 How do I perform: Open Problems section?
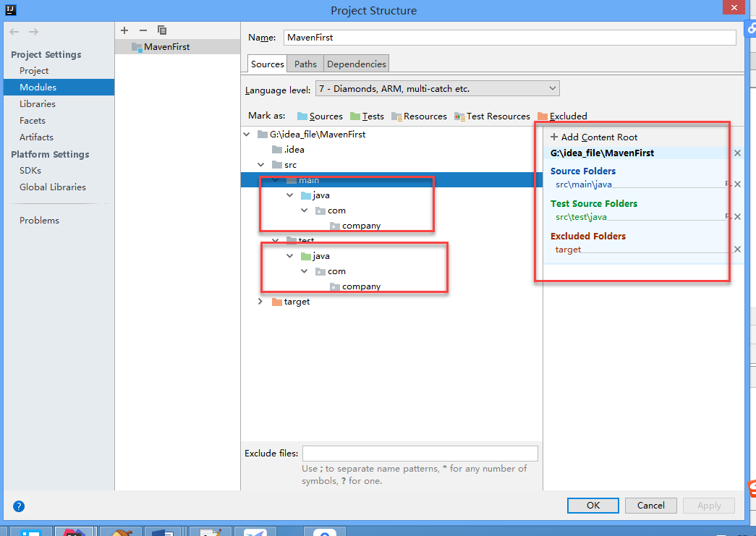pos(39,221)
